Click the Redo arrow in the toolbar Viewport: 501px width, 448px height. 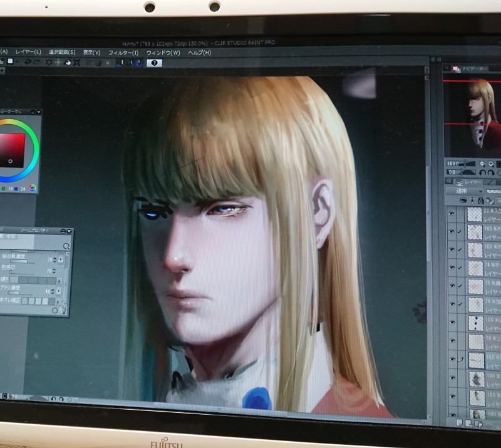(x=37, y=62)
